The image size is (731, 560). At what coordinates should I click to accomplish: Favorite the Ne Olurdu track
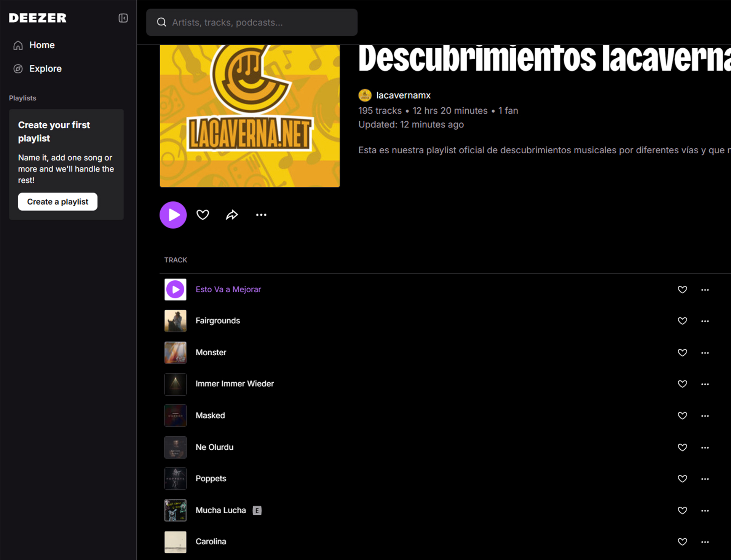point(682,447)
